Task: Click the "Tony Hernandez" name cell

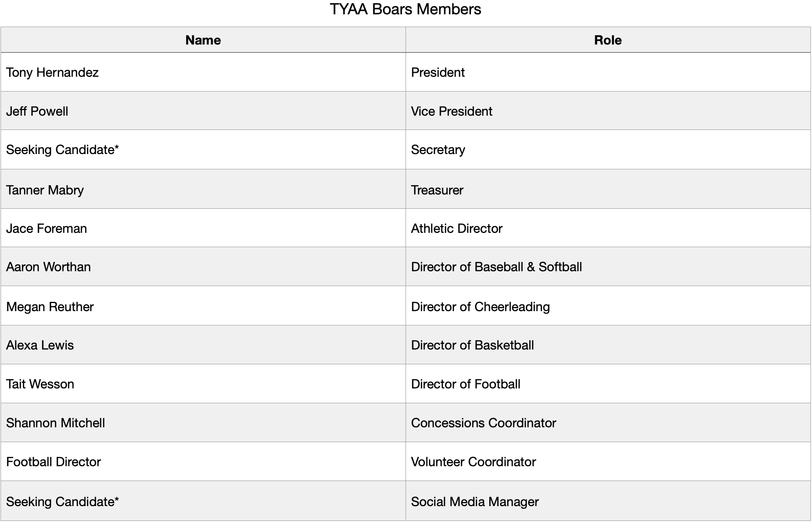Action: point(52,73)
